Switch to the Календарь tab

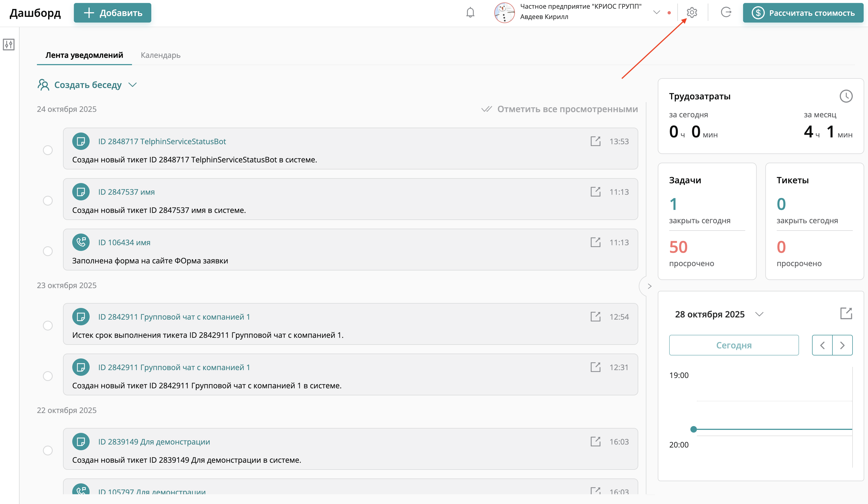(x=161, y=55)
